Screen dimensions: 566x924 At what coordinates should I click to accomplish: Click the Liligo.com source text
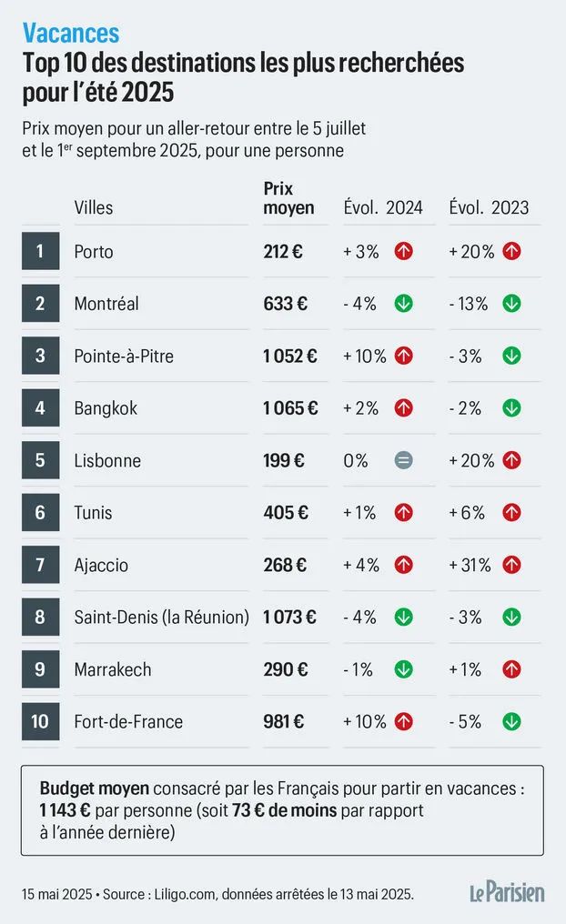(x=185, y=894)
